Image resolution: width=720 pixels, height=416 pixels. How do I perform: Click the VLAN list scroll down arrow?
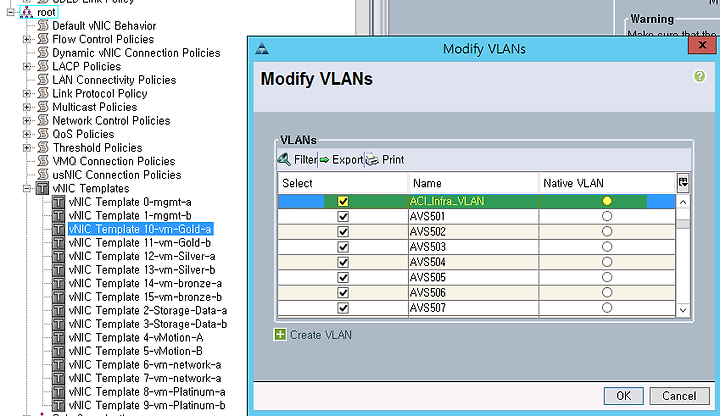click(683, 310)
